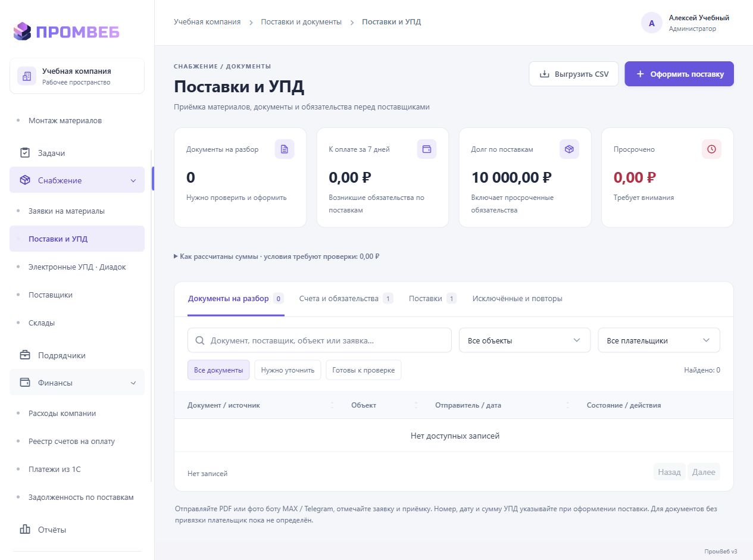Click the Алексей Учебный user name
The width and height of the screenshot is (753, 560).
[x=699, y=18]
